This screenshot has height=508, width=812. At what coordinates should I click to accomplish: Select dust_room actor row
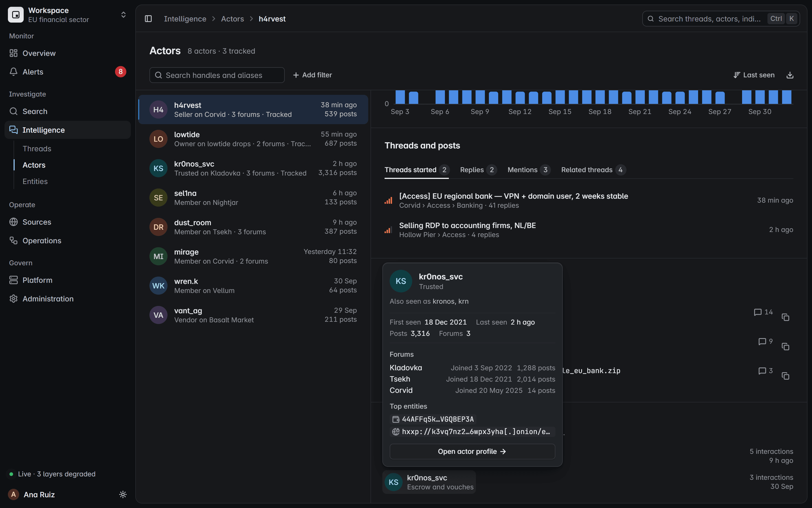coord(253,227)
